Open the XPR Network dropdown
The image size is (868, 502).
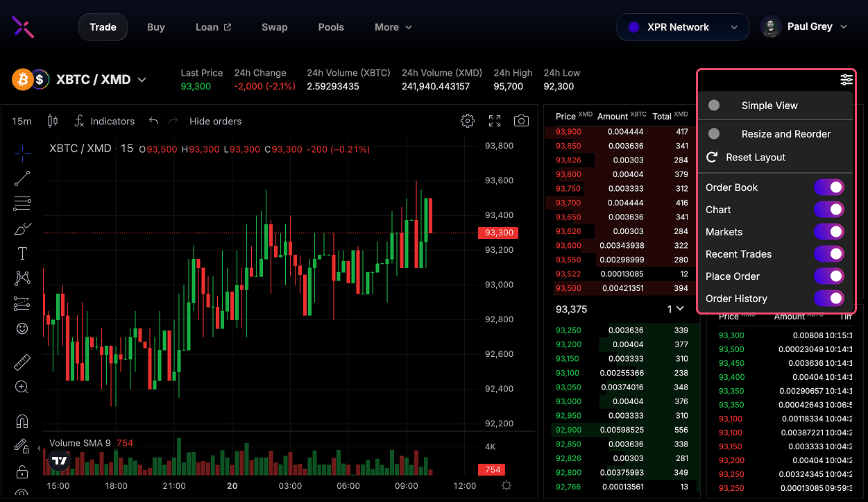(x=683, y=27)
